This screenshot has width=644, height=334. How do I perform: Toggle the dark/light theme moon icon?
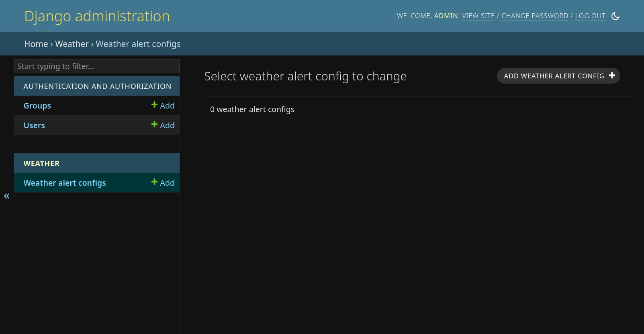point(615,16)
